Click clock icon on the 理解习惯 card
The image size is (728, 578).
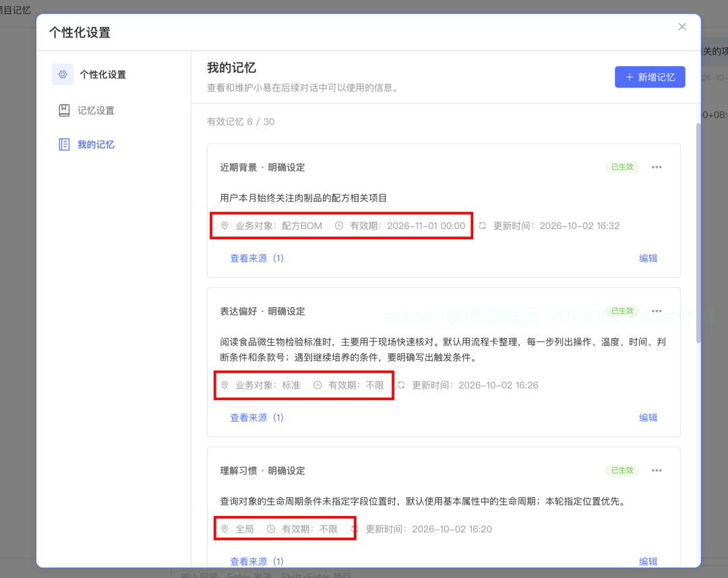coord(271,529)
